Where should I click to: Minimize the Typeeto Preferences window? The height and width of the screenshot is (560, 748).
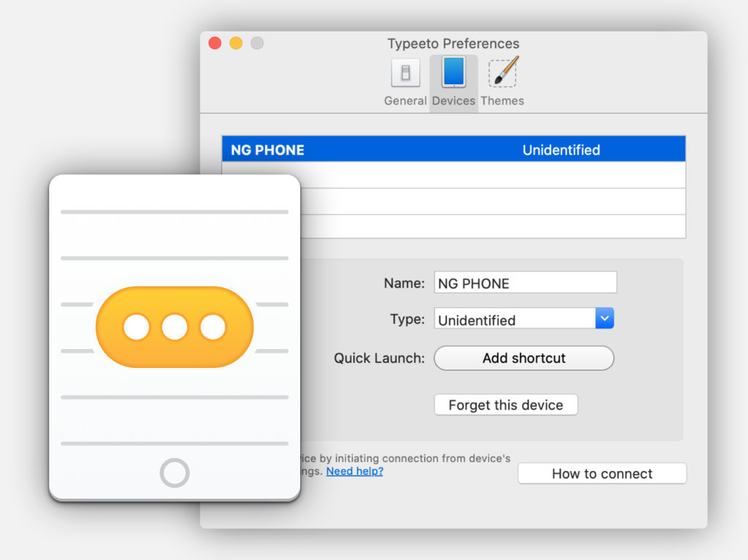pyautogui.click(x=236, y=43)
